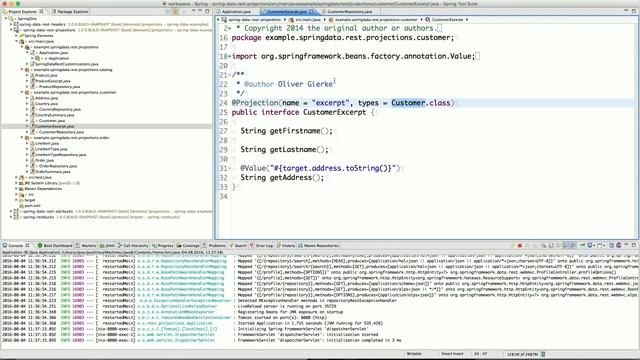Open the Coverage view tab
Image resolution: width=640 pixels, height=360 pixels.
(188, 246)
